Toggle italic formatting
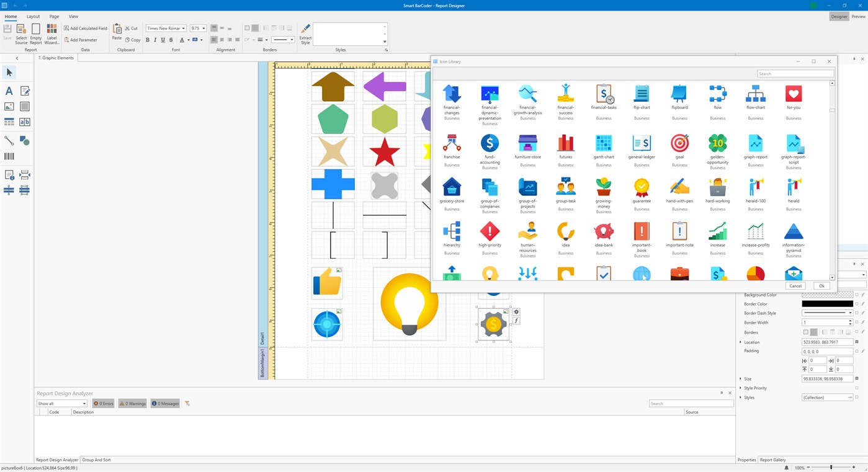The width and height of the screenshot is (868, 472). coord(154,40)
